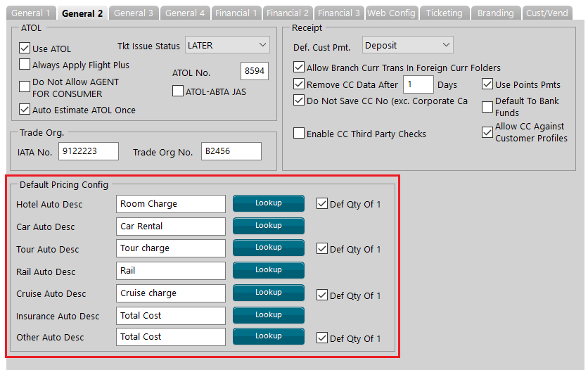Screen dimensions: 588x370
Task: Uncheck the Use ATOL checkbox
Action: (25, 48)
